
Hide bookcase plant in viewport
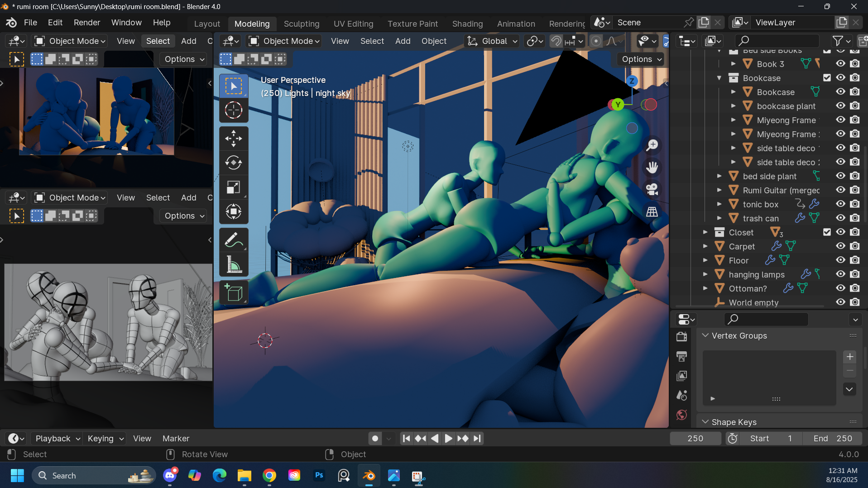coord(841,106)
